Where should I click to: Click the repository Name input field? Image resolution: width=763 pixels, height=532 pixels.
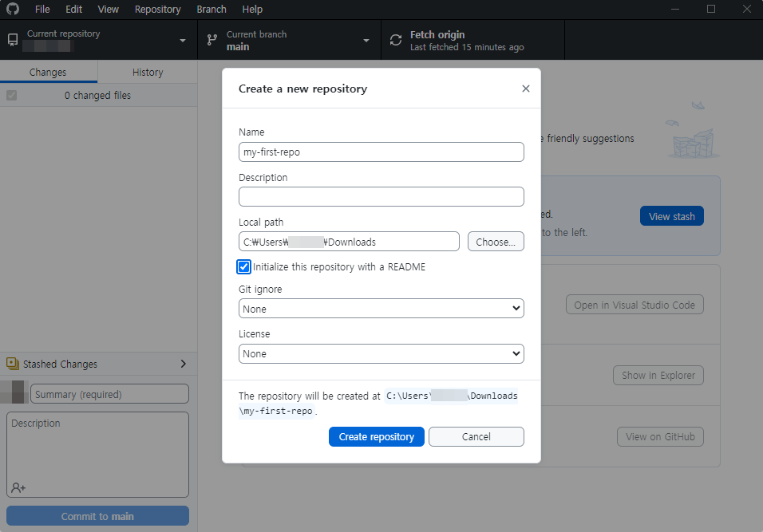[x=381, y=152]
